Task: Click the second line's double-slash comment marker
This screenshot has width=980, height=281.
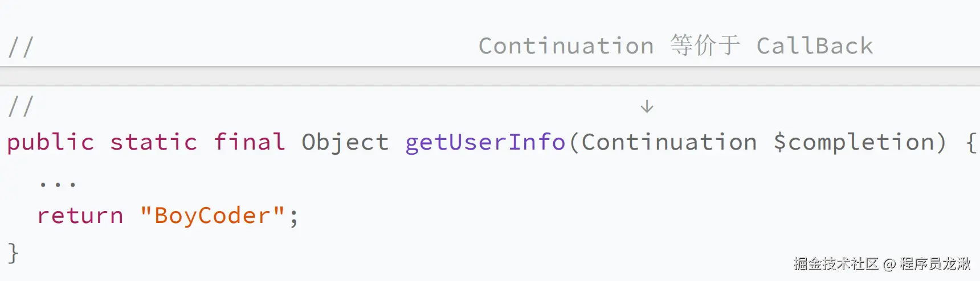Action: (21, 106)
